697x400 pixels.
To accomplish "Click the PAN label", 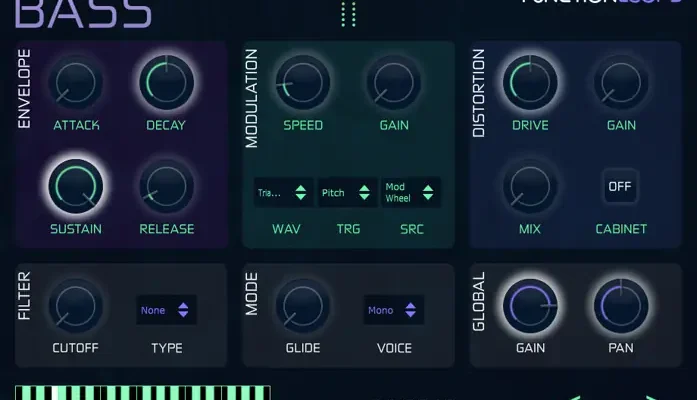I will tap(621, 348).
